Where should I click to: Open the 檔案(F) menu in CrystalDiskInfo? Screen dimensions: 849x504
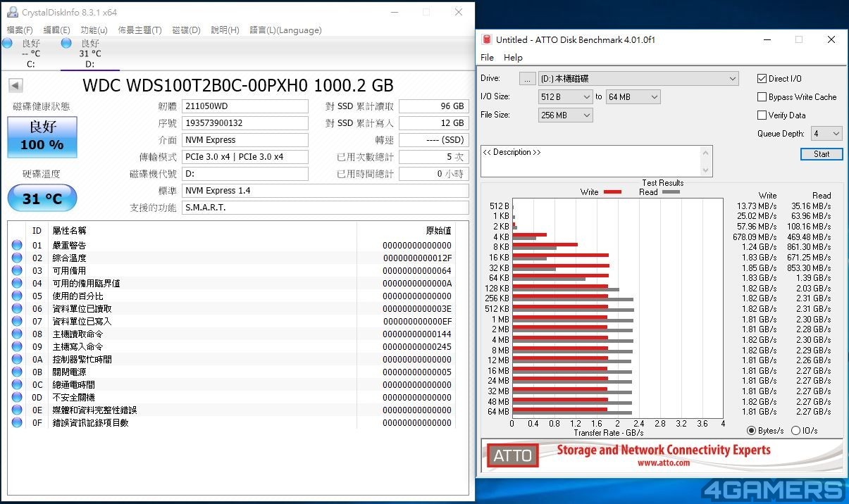20,30
